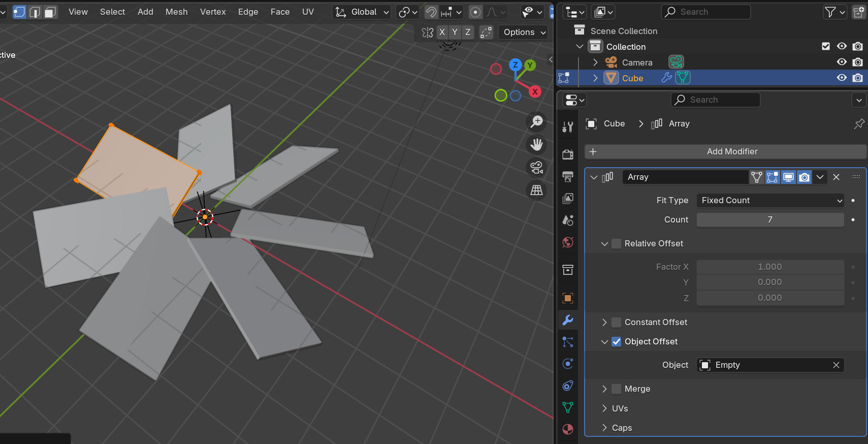Open the viewport Options dropdown
This screenshot has width=868, height=444.
click(x=523, y=32)
